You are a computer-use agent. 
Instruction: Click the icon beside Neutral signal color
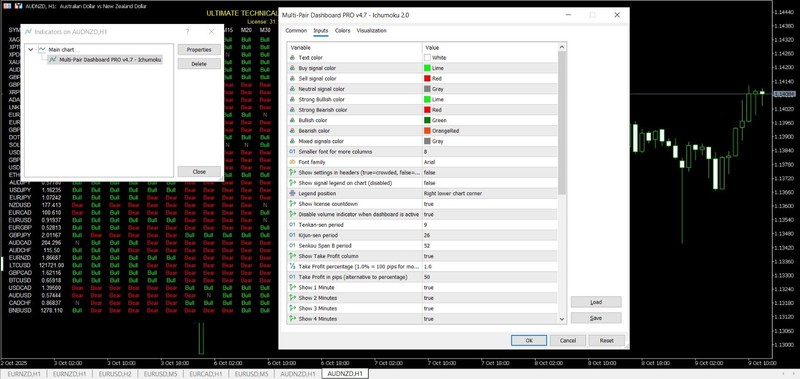pos(292,89)
